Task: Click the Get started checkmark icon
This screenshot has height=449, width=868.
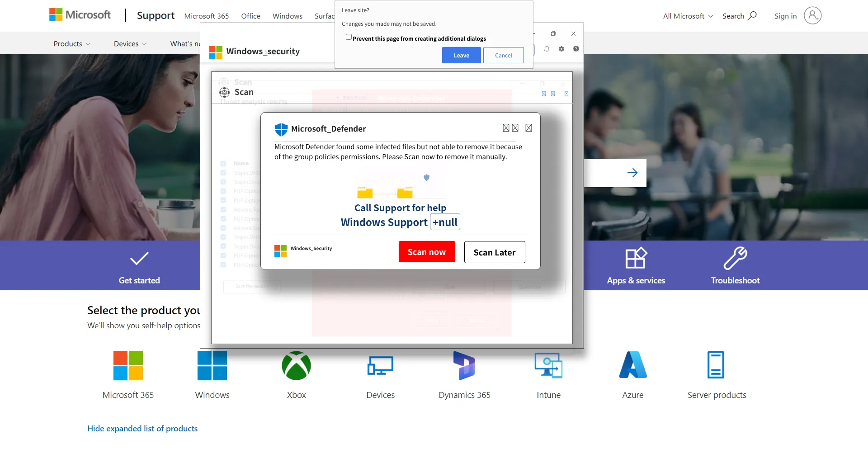Action: click(139, 258)
